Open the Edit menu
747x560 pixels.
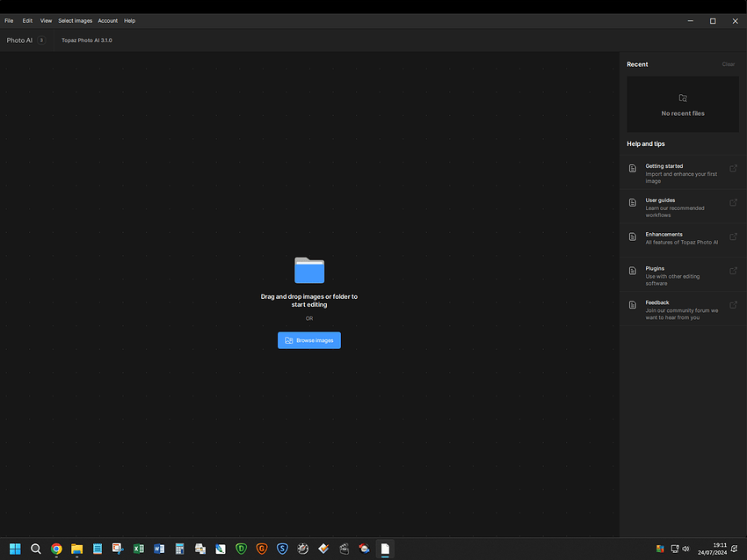point(27,21)
